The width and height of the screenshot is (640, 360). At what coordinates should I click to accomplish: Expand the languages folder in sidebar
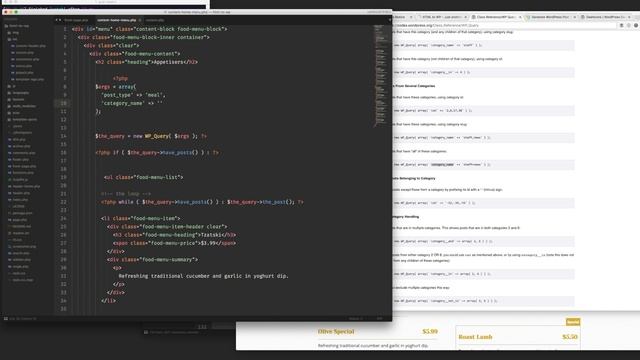(18, 93)
